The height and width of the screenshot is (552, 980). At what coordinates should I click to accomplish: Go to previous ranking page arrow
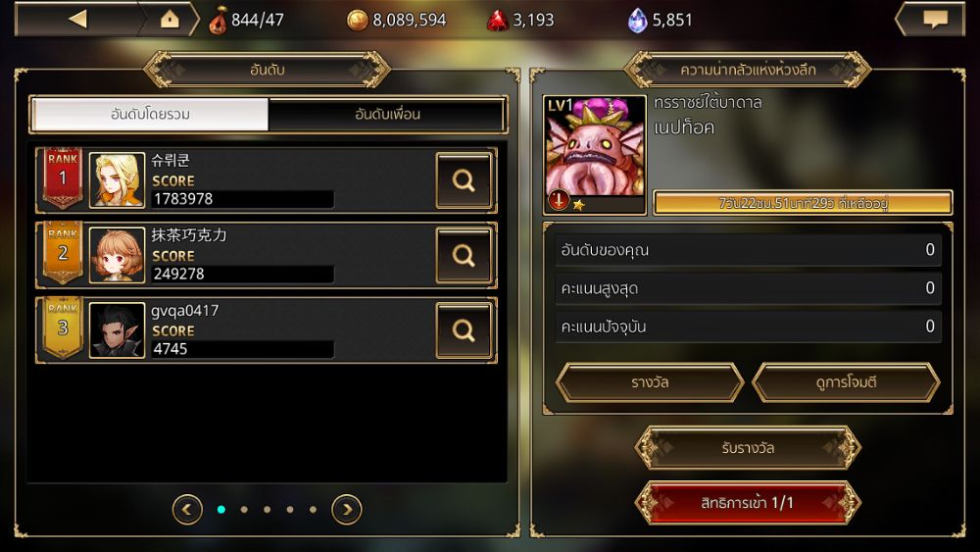click(187, 510)
